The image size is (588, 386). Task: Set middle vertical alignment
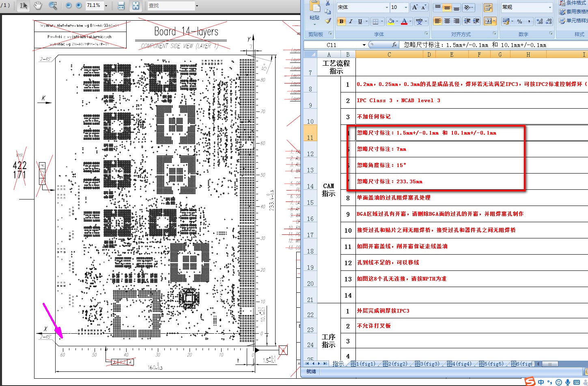point(447,7)
